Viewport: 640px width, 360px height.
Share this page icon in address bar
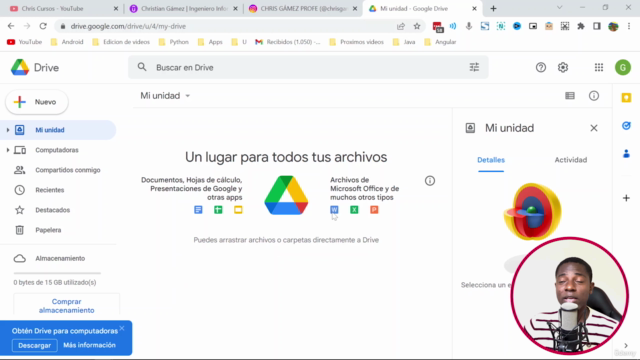pyautogui.click(x=401, y=26)
